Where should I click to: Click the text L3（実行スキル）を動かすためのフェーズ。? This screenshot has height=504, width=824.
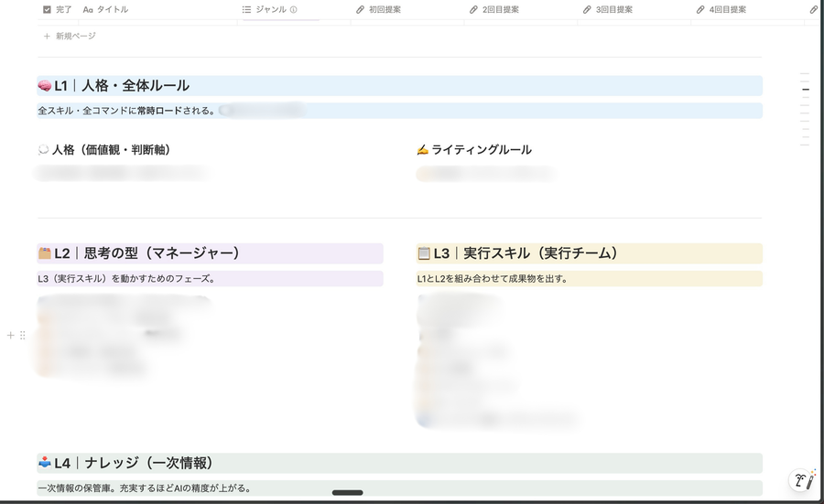point(126,279)
